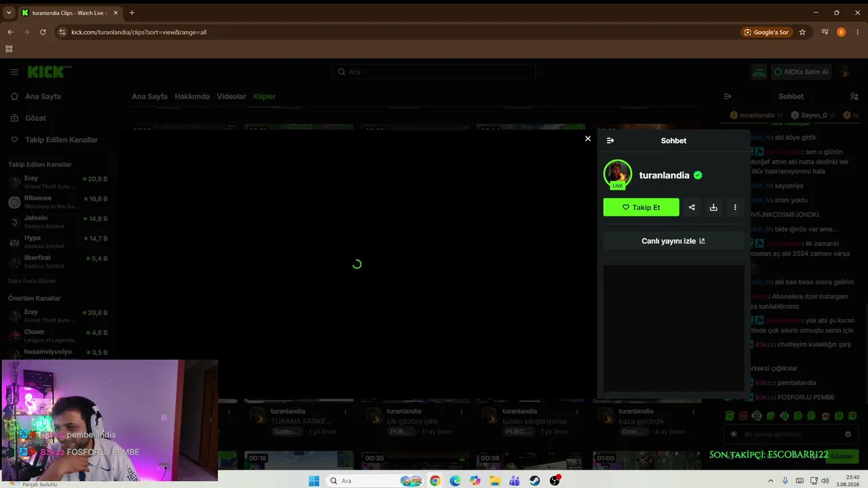Click the taskbar Ara search box

[375, 481]
